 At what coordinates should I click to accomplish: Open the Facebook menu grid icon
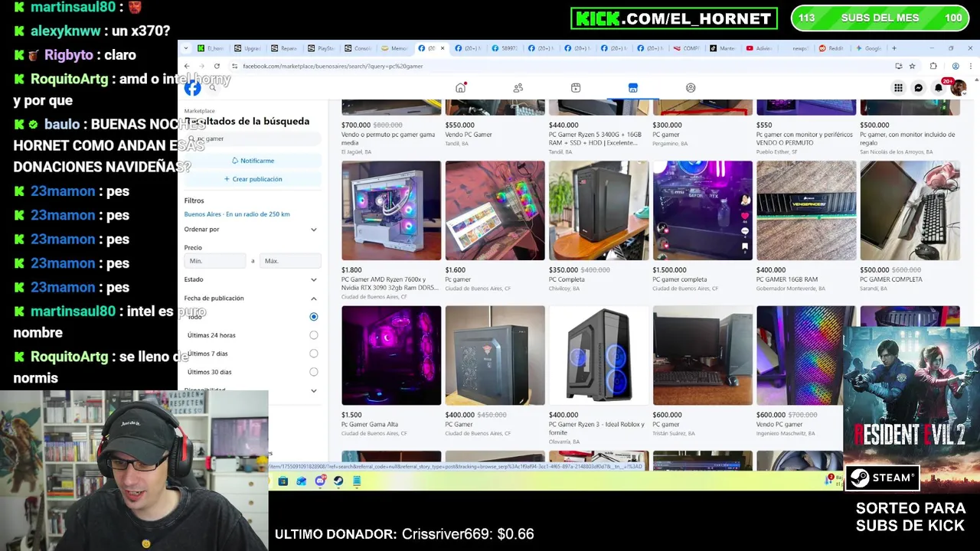(898, 88)
